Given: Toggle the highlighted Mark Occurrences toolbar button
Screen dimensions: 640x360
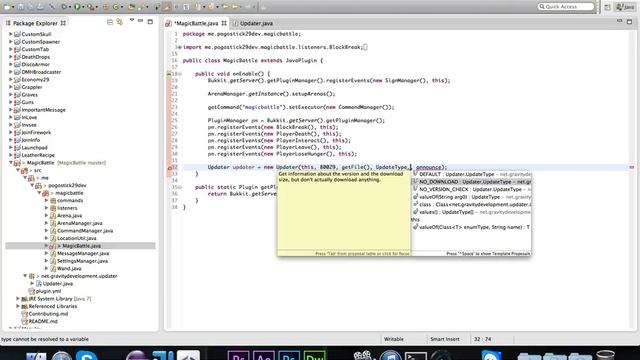Looking at the screenshot, I should (x=167, y=7).
